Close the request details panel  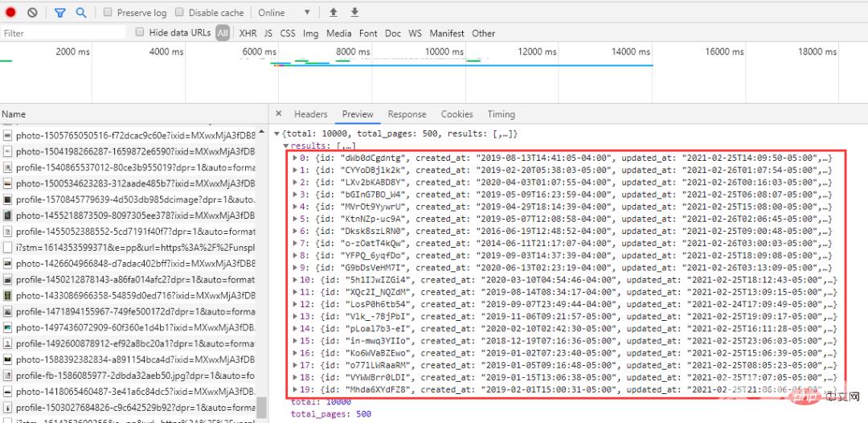pos(278,114)
